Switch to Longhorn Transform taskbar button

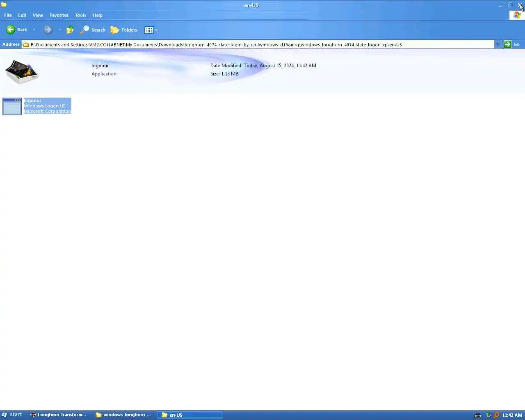coord(58,415)
